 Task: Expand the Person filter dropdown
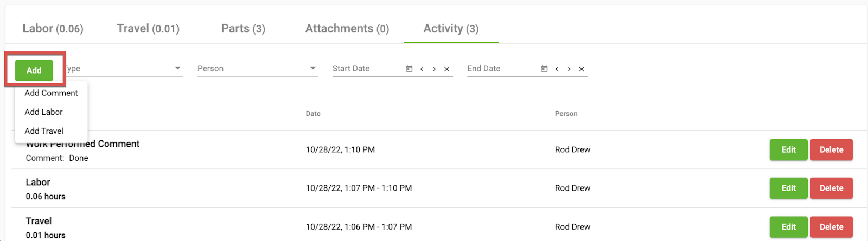pos(312,68)
